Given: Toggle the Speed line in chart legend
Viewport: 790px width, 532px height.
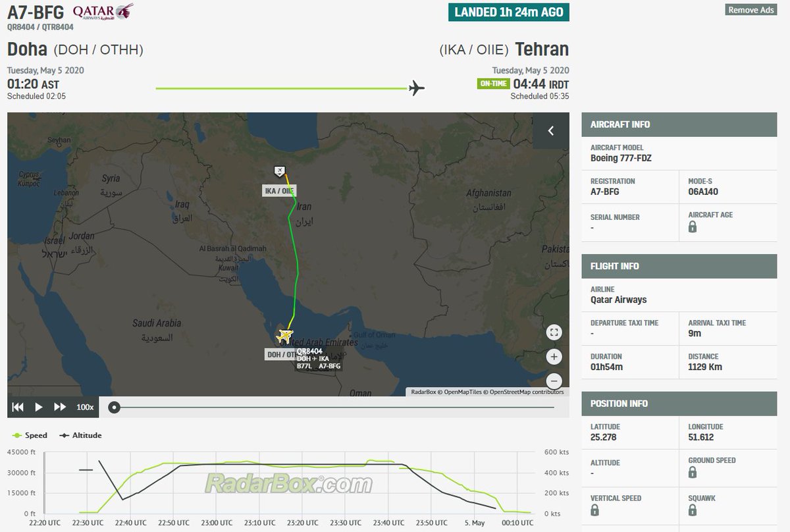Looking at the screenshot, I should 30,435.
